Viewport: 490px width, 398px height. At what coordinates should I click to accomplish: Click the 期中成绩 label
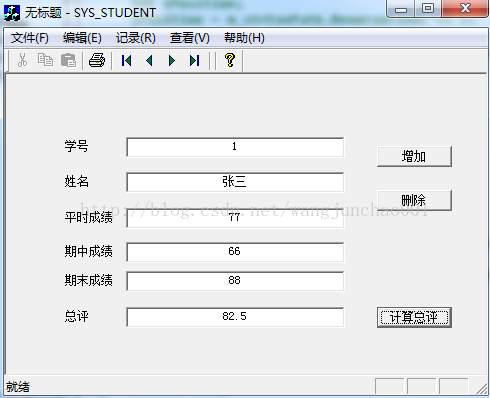coord(89,251)
